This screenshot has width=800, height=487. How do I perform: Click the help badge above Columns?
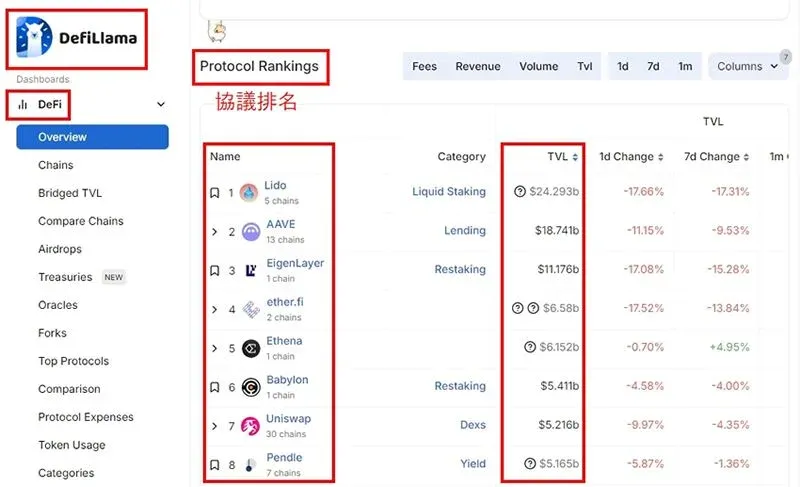point(786,56)
